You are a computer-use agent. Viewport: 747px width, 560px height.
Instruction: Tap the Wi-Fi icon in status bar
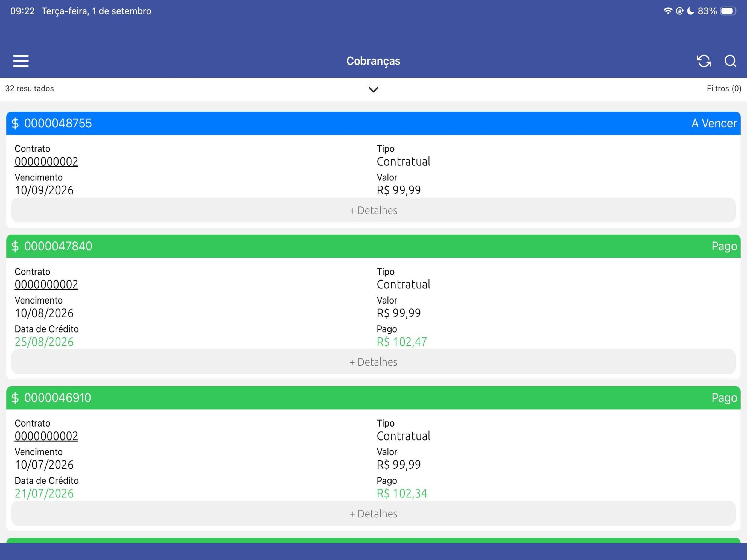coord(668,11)
